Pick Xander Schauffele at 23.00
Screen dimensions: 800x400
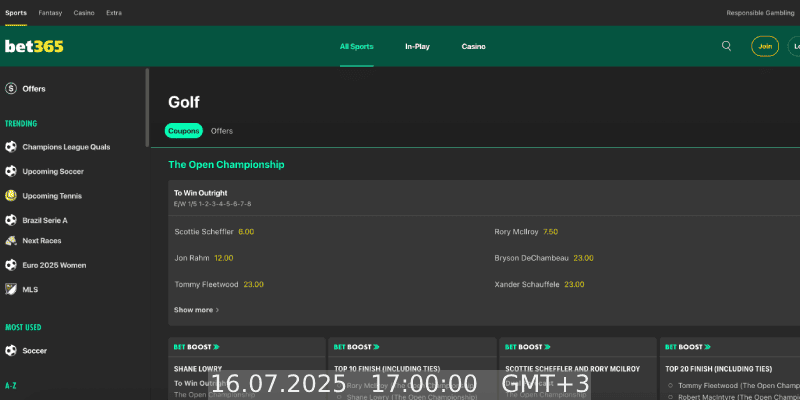pyautogui.click(x=539, y=285)
